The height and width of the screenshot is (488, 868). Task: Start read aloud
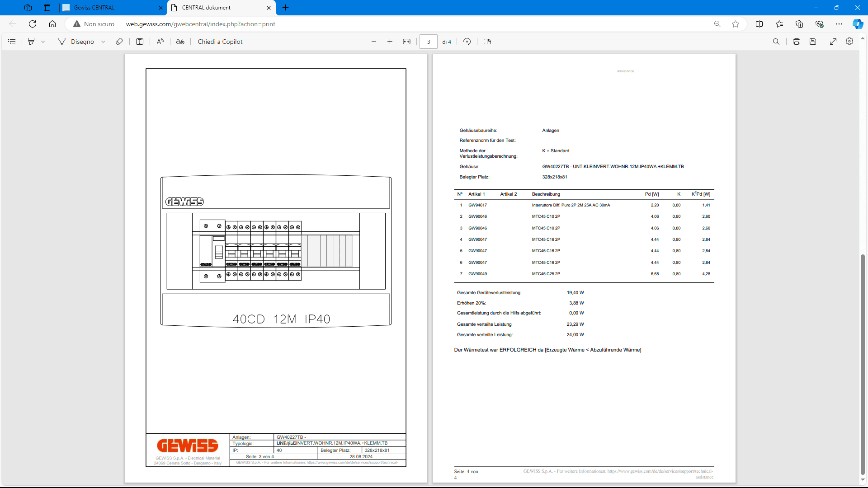tap(160, 42)
